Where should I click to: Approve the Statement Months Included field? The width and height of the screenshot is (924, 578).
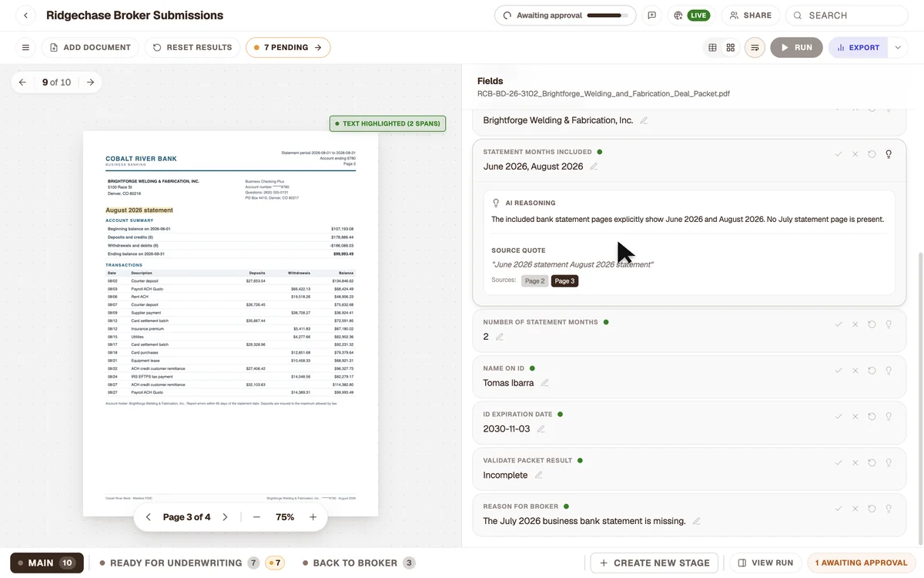[x=839, y=154]
